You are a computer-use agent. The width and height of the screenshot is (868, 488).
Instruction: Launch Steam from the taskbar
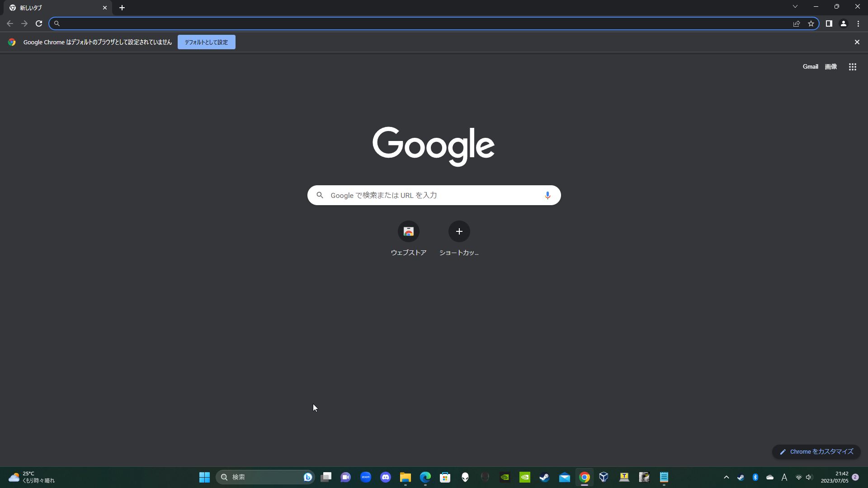tap(544, 477)
